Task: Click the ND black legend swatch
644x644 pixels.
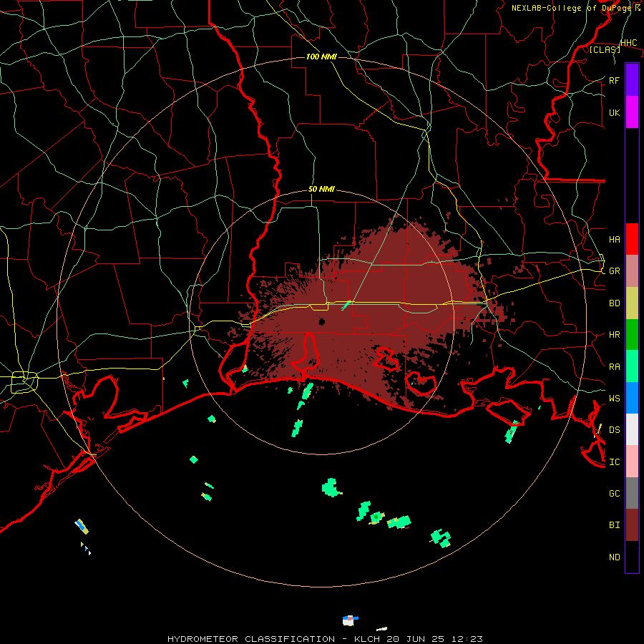Action: [632, 557]
